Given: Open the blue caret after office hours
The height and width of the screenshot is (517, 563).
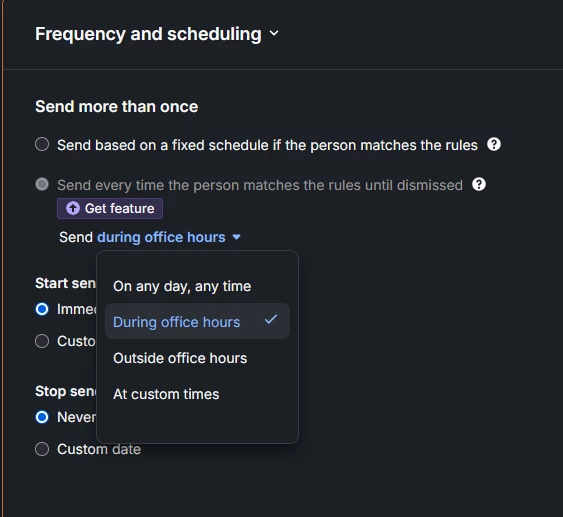Looking at the screenshot, I should [x=236, y=237].
